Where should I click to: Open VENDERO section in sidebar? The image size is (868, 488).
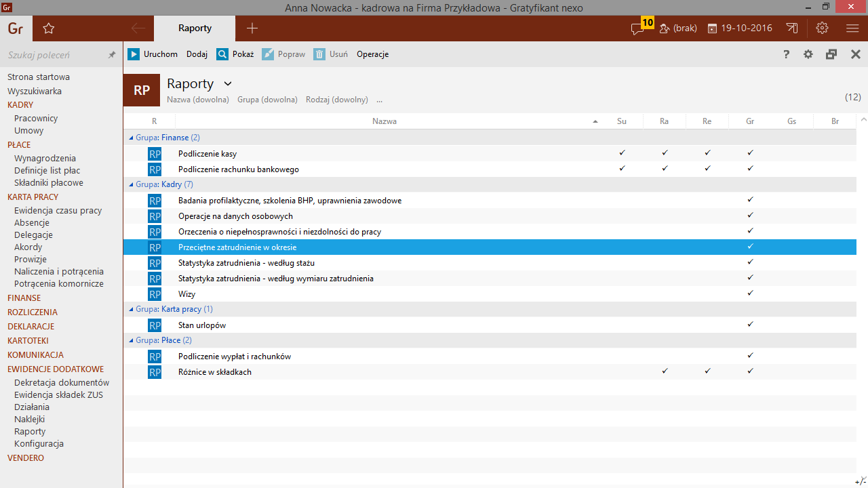click(26, 458)
